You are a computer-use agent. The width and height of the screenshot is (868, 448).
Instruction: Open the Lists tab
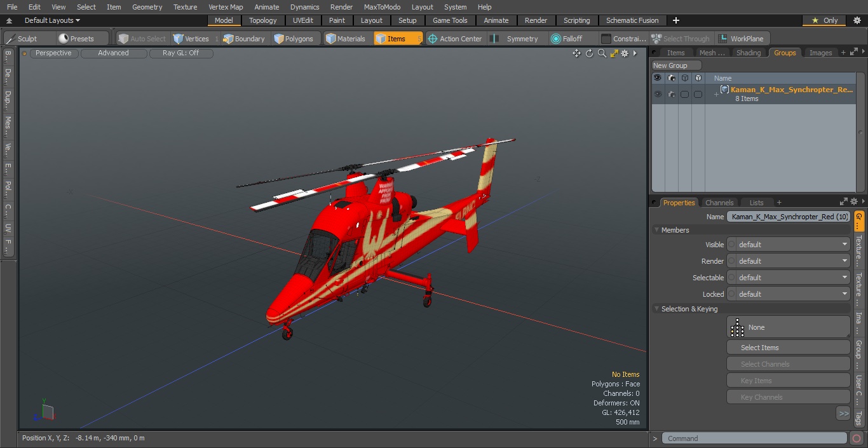tap(756, 203)
